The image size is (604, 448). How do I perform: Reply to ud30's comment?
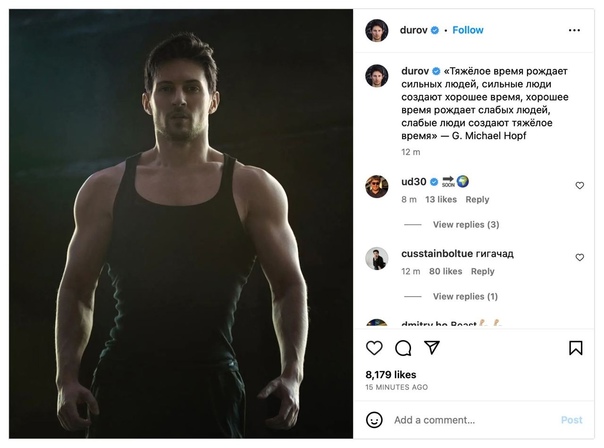477,199
